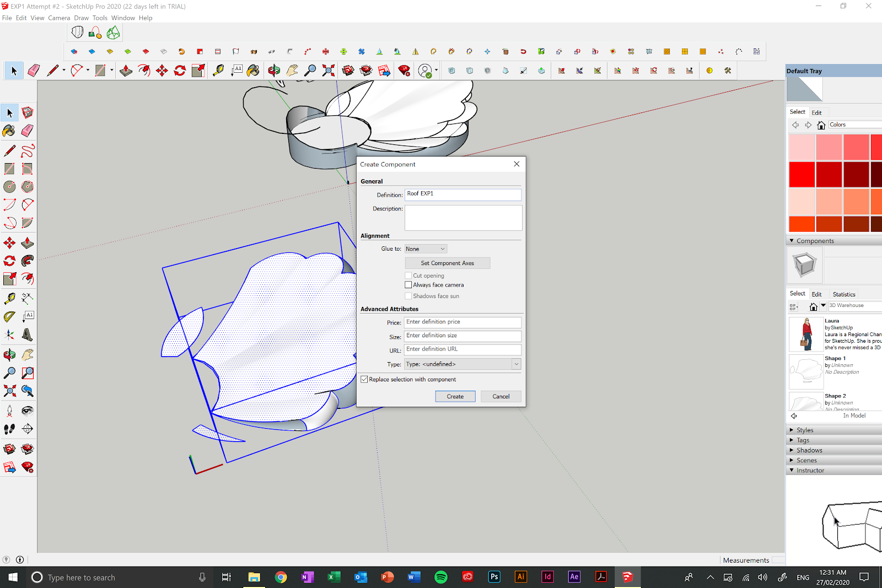Pick the bright pure red swatch
Viewport: 882px width, 588px height.
[x=802, y=175]
